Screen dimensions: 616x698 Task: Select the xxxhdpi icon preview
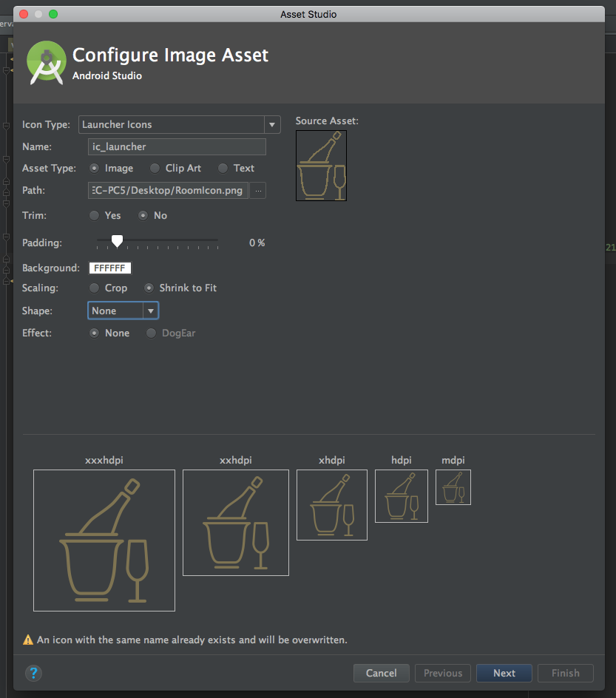click(104, 541)
